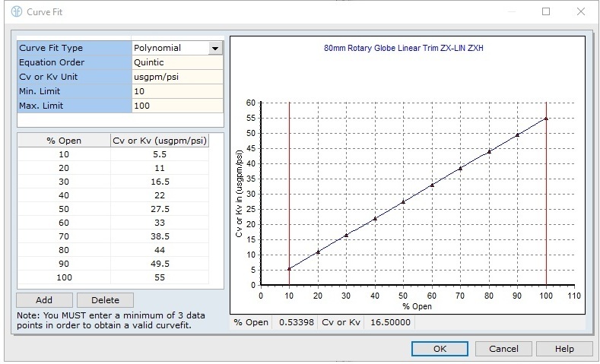Click the data point at 10% open on chart

pos(289,269)
